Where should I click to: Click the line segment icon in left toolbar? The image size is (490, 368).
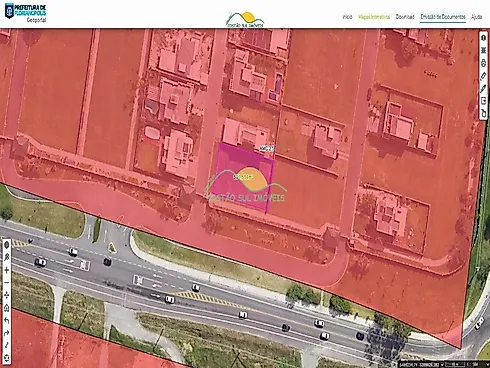pyautogui.click(x=6, y=346)
